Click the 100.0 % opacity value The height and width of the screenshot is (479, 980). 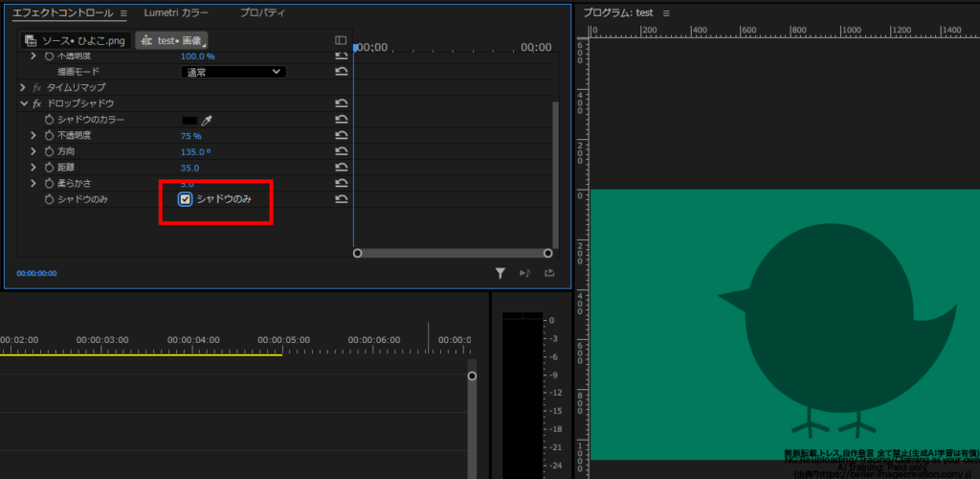tap(197, 57)
